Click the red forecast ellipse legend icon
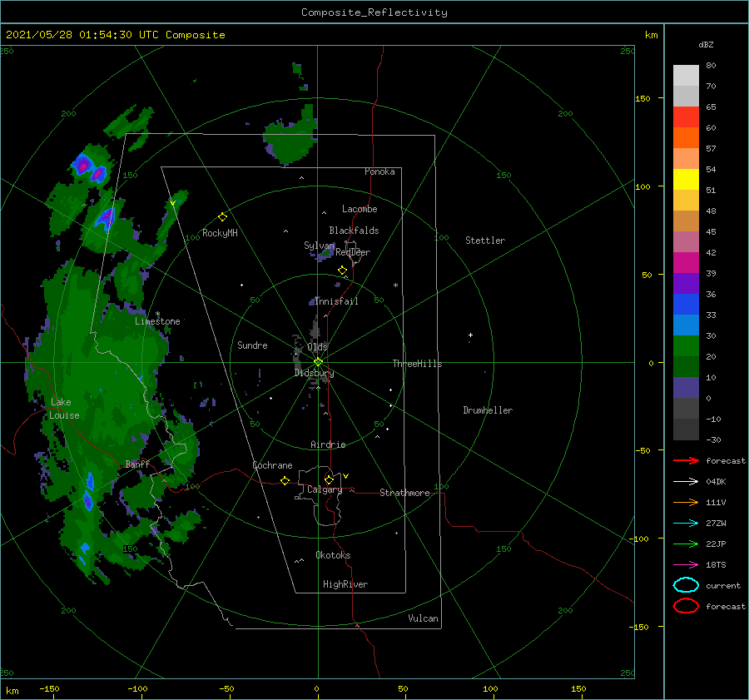The image size is (749, 700). [x=686, y=606]
